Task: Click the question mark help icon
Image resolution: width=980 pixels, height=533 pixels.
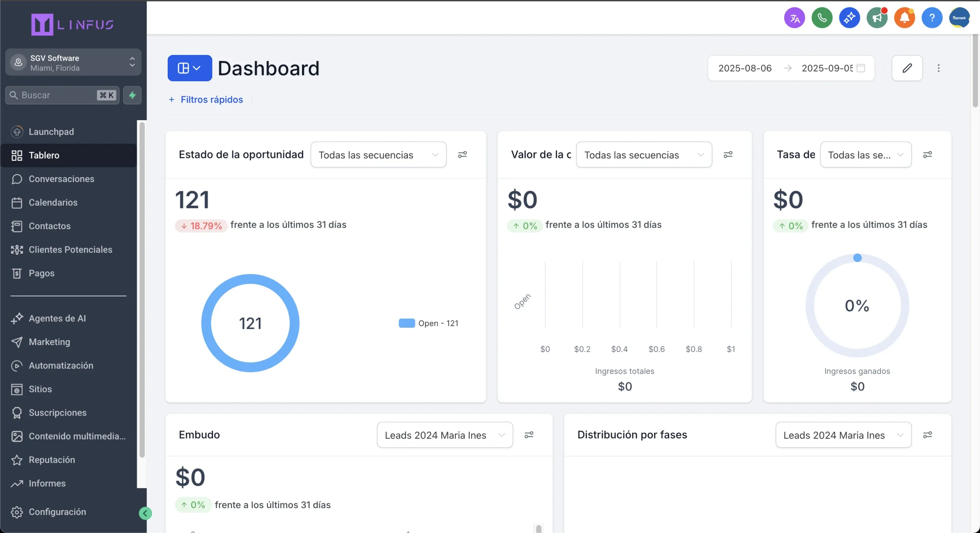Action: tap(932, 18)
